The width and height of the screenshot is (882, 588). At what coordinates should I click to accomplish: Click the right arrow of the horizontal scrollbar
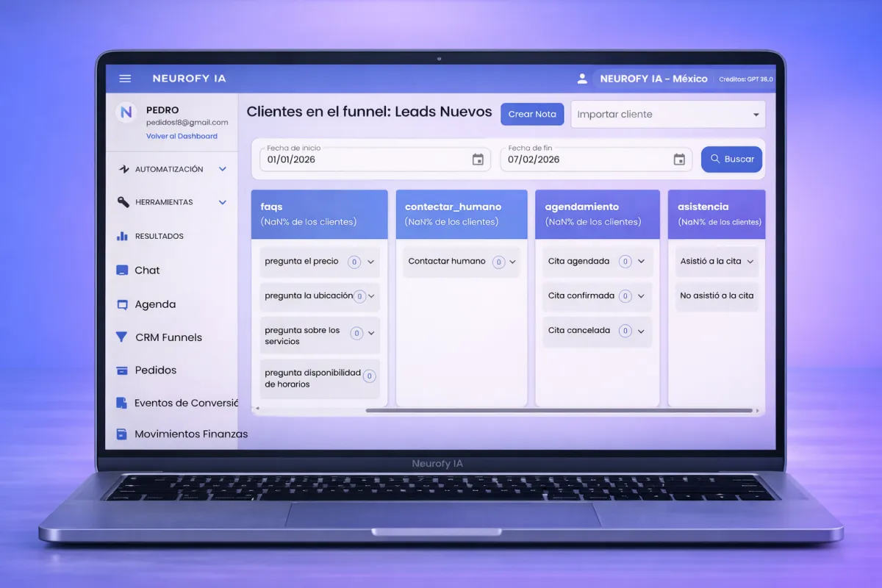tap(758, 410)
